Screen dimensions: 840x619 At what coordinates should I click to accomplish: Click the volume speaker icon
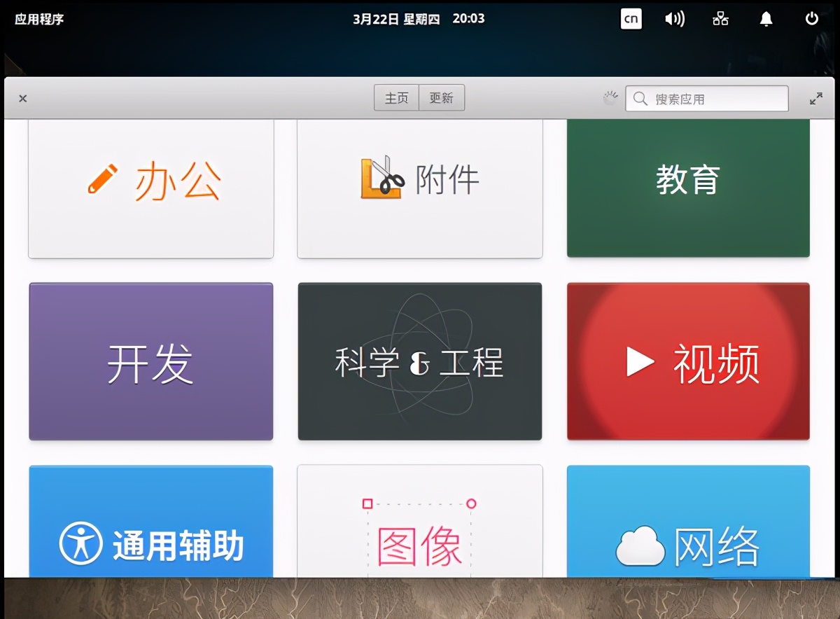(x=674, y=19)
